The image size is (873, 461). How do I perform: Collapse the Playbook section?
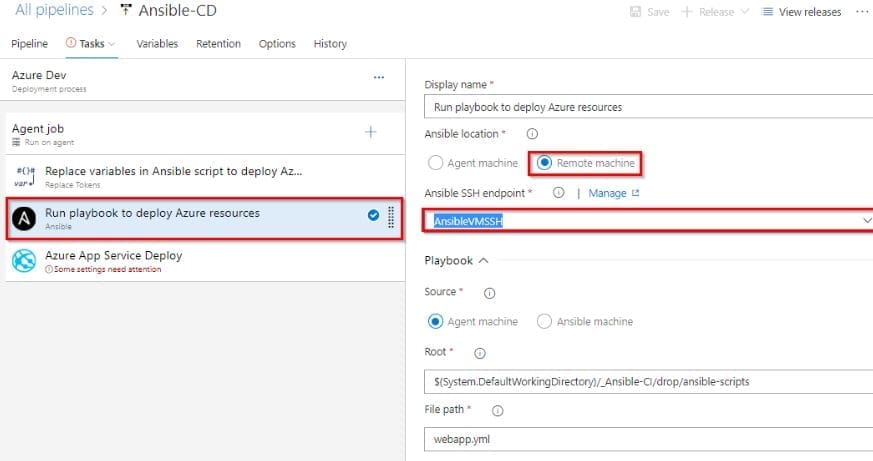457,261
